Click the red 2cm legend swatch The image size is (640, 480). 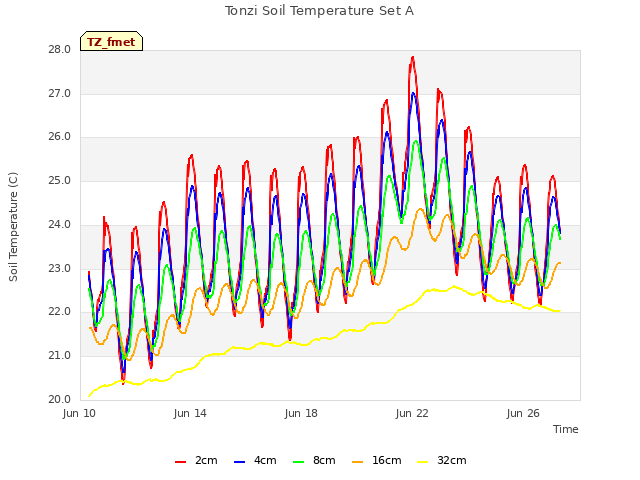(x=180, y=462)
